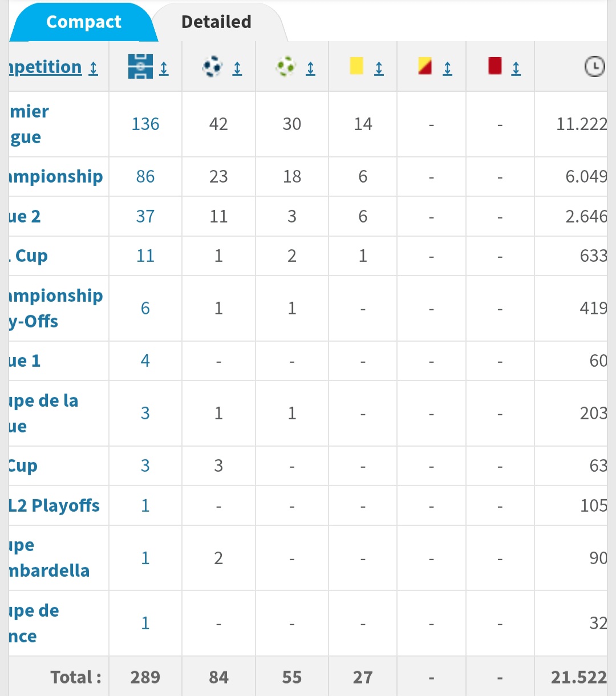Image resolution: width=616 pixels, height=696 pixels.
Task: Switch to the Compact tab
Action: [x=83, y=22]
